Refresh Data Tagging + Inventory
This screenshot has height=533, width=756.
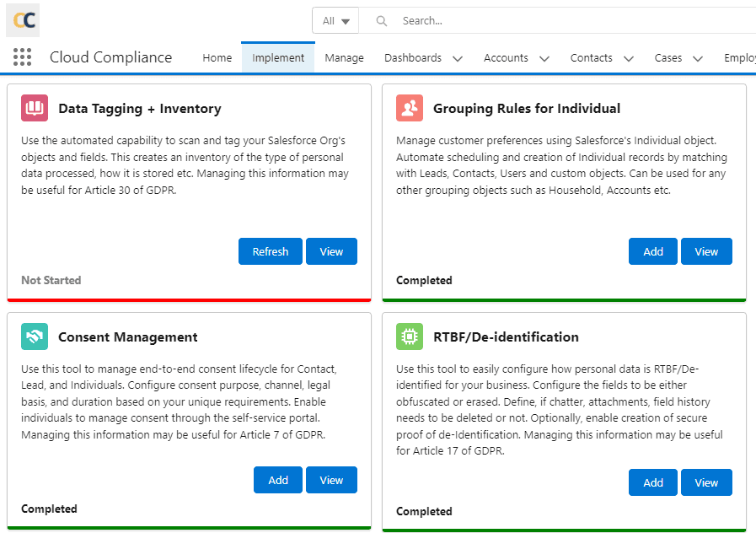click(x=271, y=251)
